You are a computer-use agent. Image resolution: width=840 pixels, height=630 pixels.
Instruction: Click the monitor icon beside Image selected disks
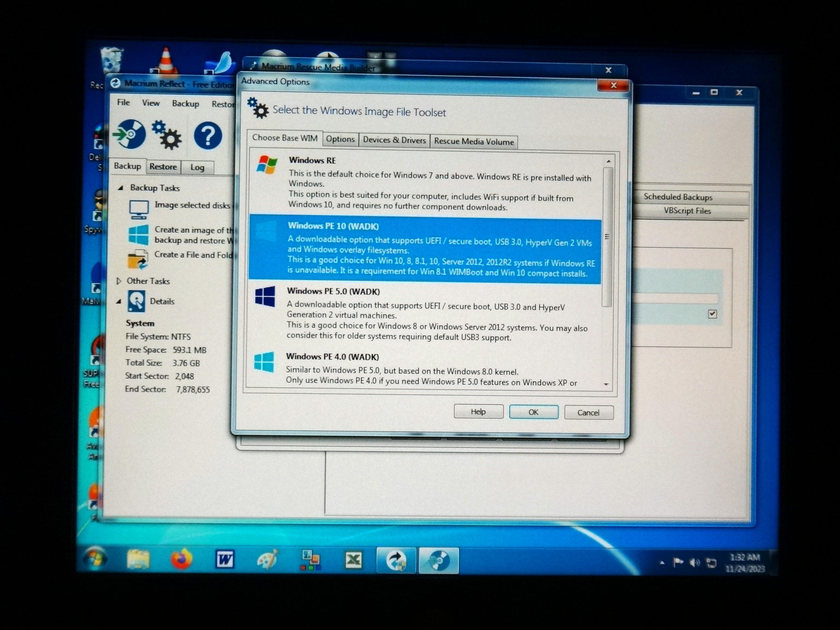pyautogui.click(x=139, y=210)
